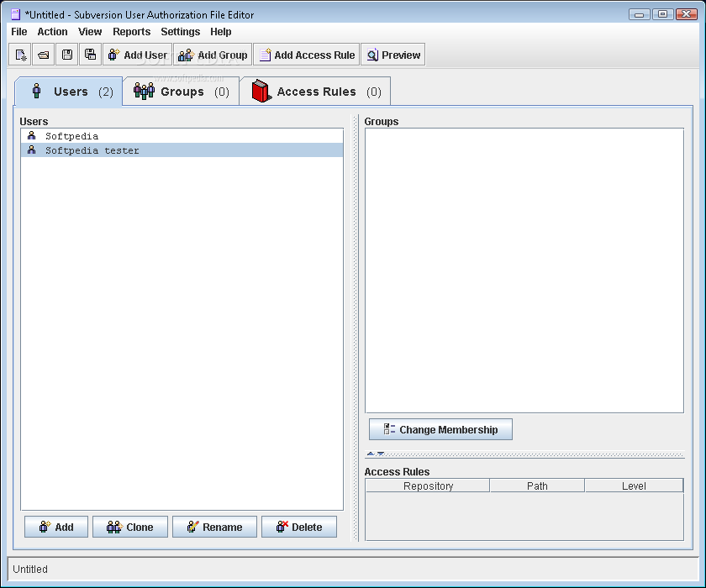The height and width of the screenshot is (588, 706).
Task: Click Add User in the toolbar
Action: (137, 55)
